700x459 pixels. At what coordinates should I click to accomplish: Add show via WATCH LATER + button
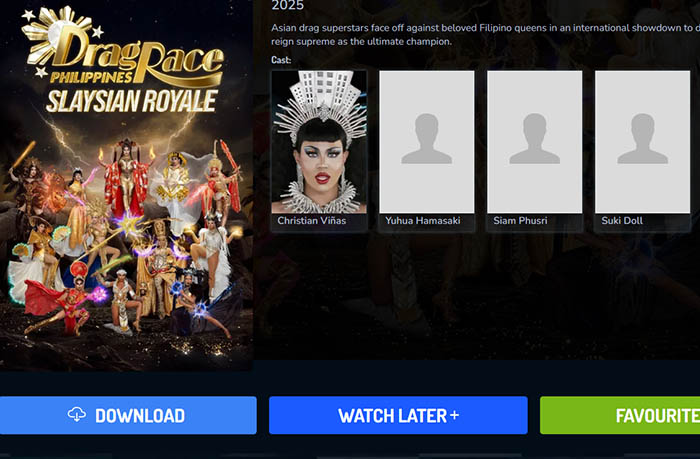pos(398,415)
